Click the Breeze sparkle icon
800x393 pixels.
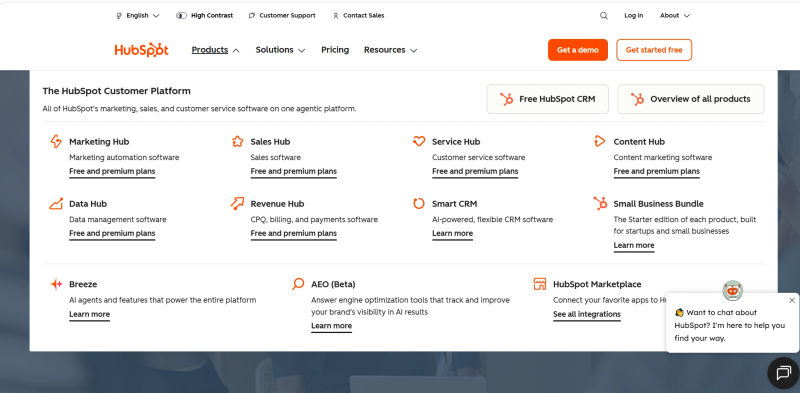56,284
